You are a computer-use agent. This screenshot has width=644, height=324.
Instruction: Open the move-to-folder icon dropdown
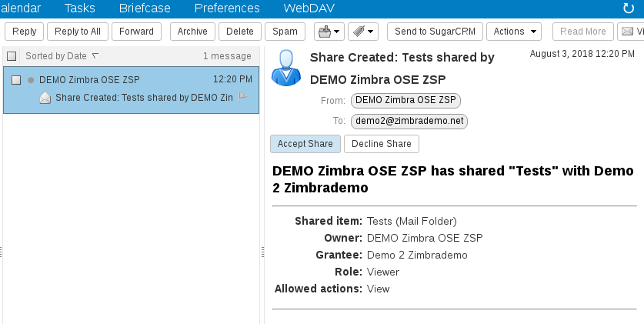point(329,32)
